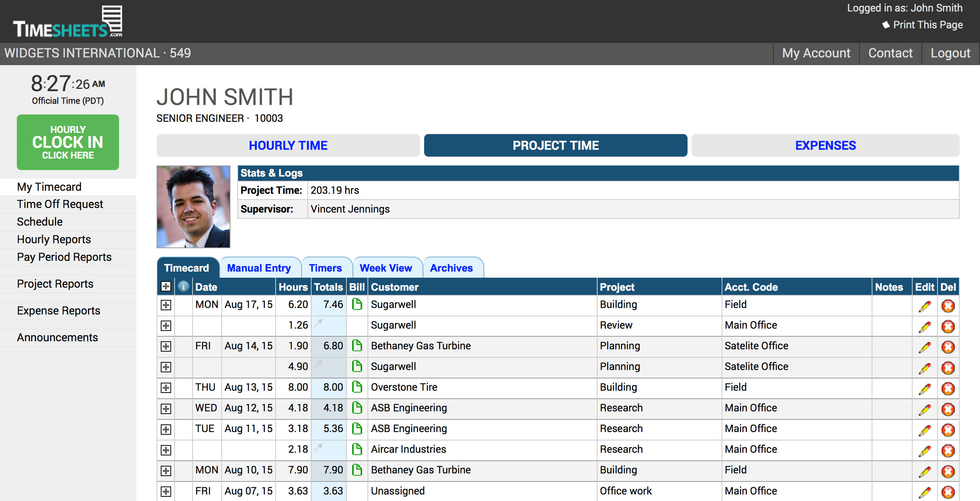Open My Account
980x501 pixels.
tap(816, 53)
